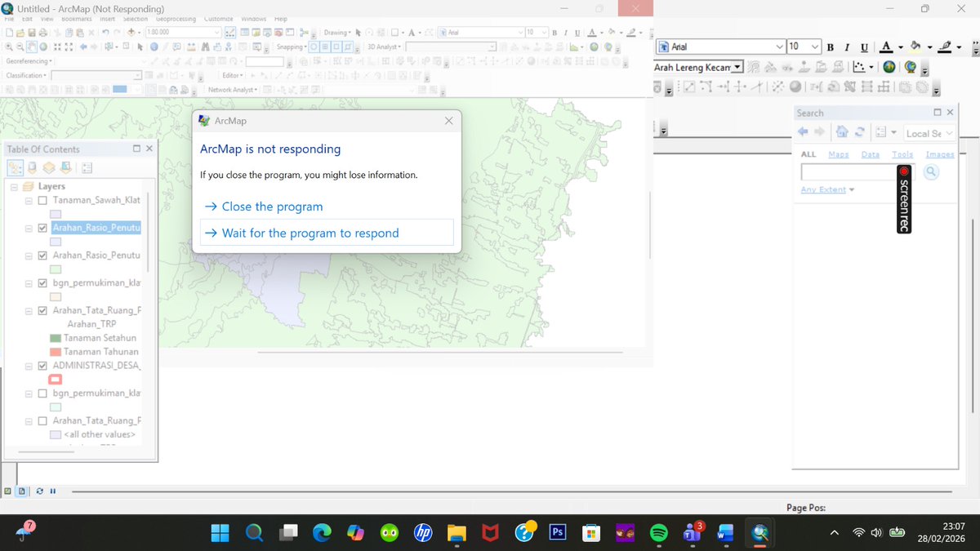The width and height of the screenshot is (980, 551).
Task: Click ADMINISTRASI_DESA_ red outline symbol
Action: (56, 380)
